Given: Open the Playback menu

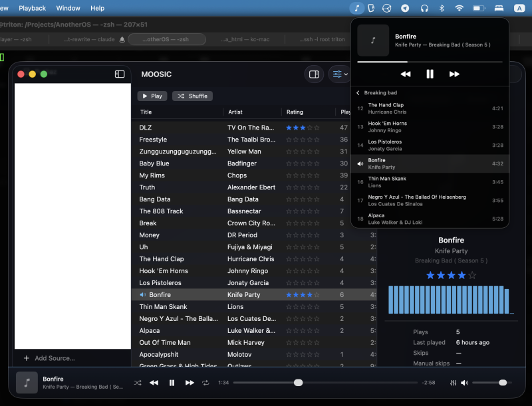Looking at the screenshot, I should tap(32, 8).
